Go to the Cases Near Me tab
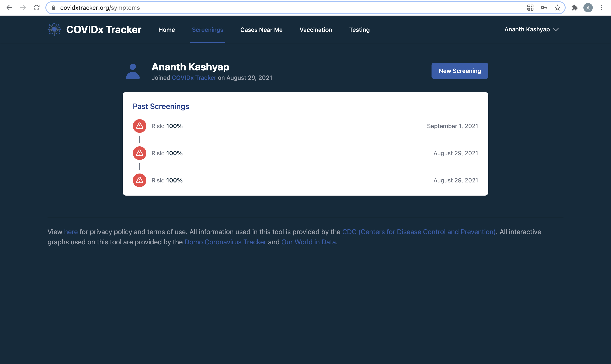The width and height of the screenshot is (611, 364). point(261,30)
